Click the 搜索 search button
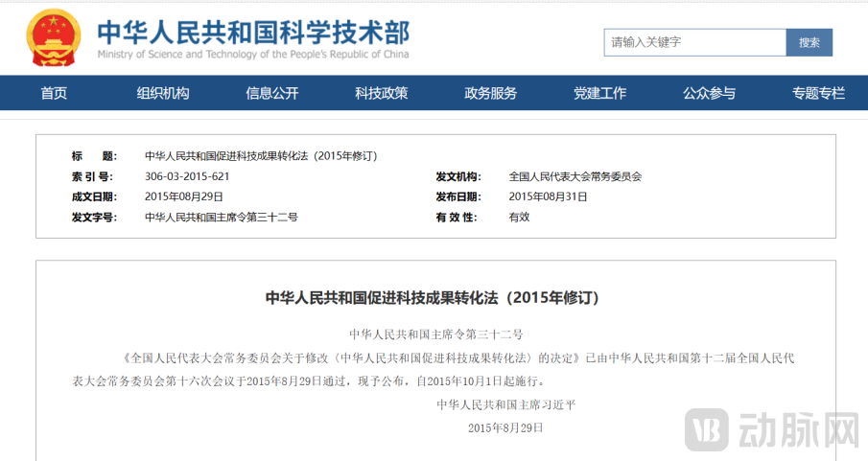The image size is (868, 461). [809, 42]
